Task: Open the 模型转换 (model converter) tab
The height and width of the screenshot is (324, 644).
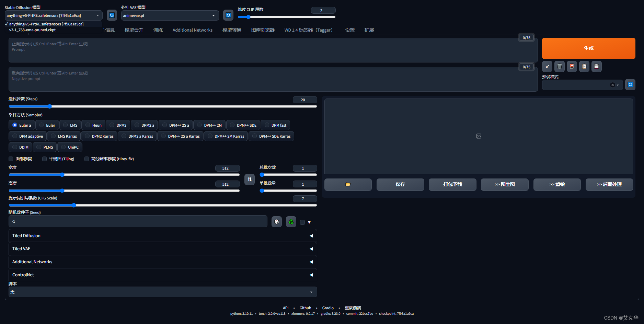Action: (x=232, y=30)
